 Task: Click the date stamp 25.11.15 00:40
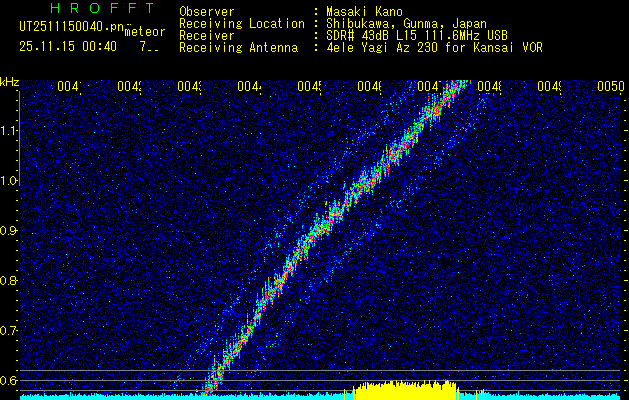68,47
